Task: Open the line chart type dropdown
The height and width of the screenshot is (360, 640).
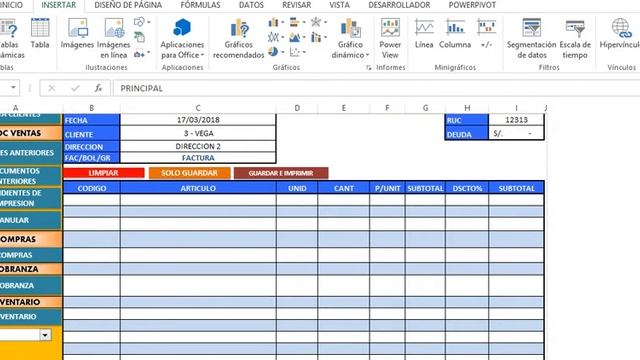Action: click(x=276, y=38)
